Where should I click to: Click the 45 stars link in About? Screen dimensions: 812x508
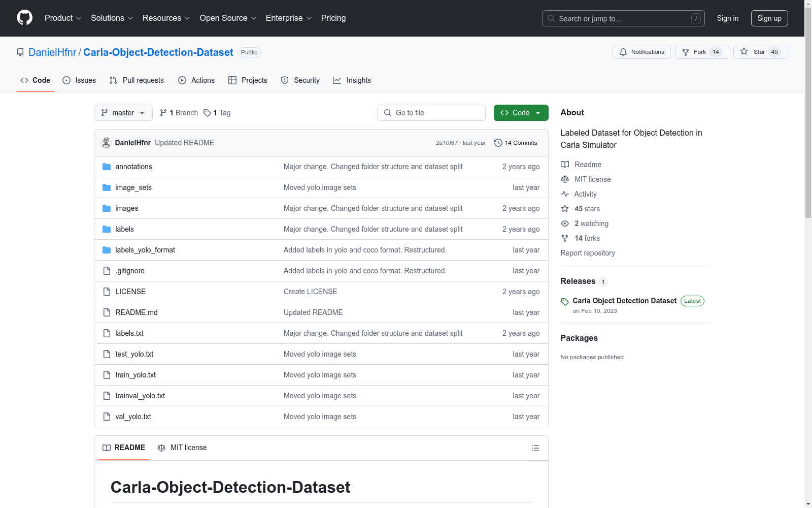tap(587, 209)
